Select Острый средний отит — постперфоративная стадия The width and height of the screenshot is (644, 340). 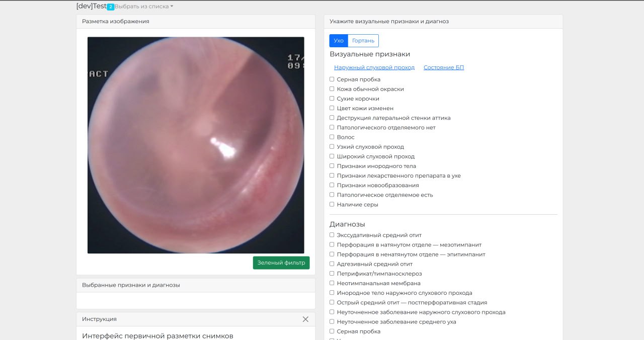pyautogui.click(x=332, y=302)
